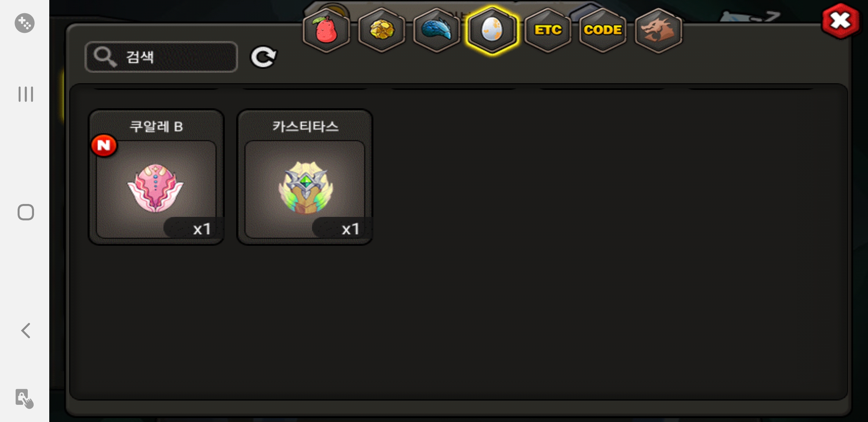868x422 pixels.
Task: Select the pink 쿠알레 B egg
Action: [x=156, y=177]
